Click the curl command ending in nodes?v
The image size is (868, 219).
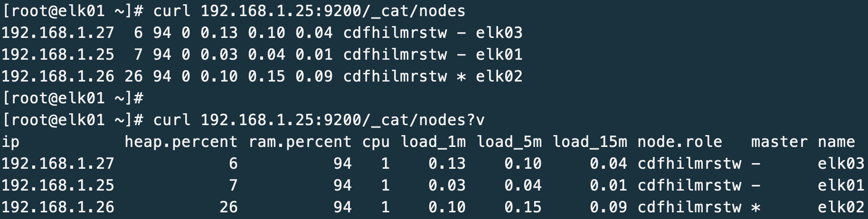coord(319,120)
